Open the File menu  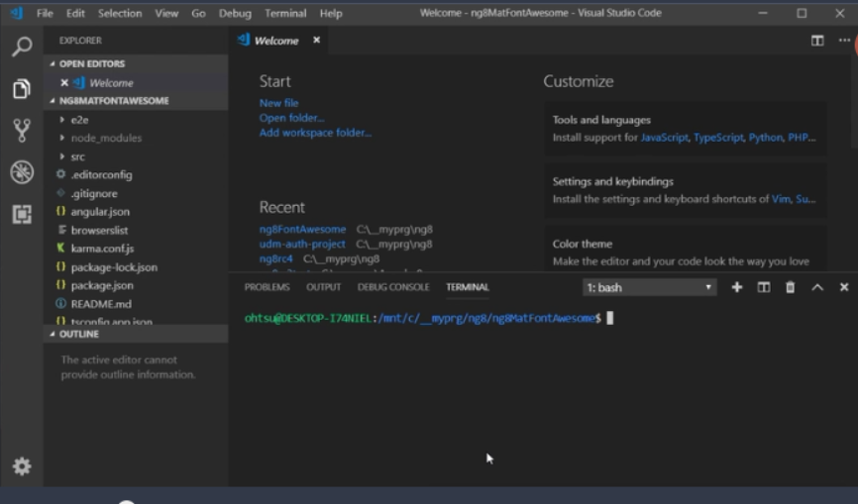(45, 13)
